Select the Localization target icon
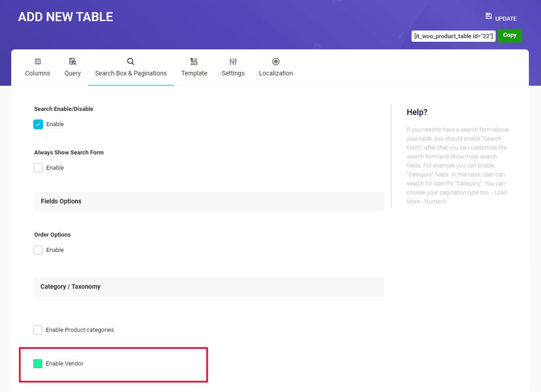This screenshot has height=392, width=541. [x=276, y=62]
